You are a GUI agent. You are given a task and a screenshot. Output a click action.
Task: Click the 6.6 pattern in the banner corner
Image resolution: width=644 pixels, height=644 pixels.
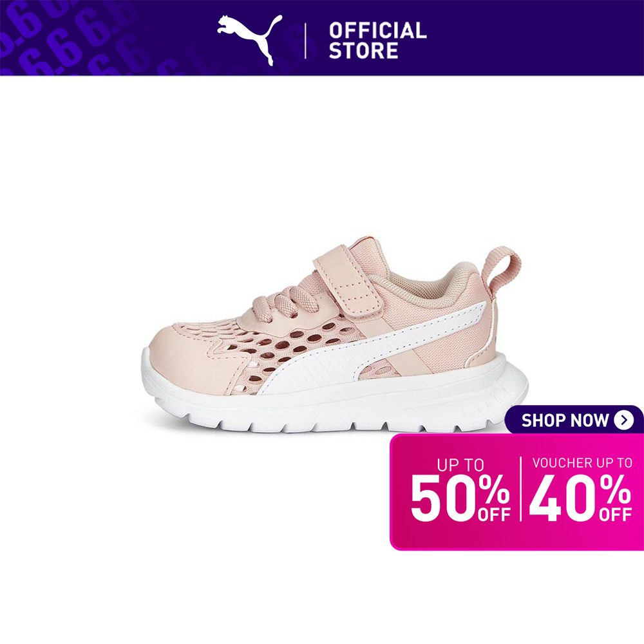coord(70,38)
